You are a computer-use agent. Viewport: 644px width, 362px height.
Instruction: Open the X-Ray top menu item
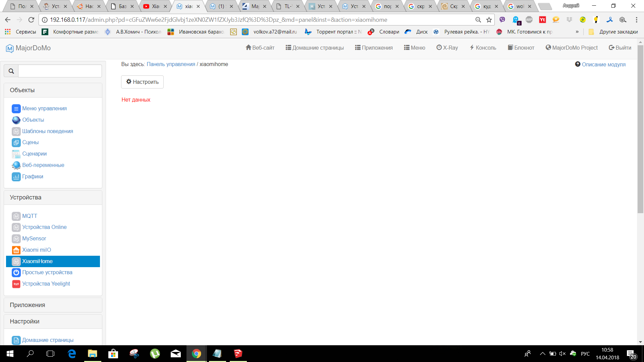[x=447, y=48]
